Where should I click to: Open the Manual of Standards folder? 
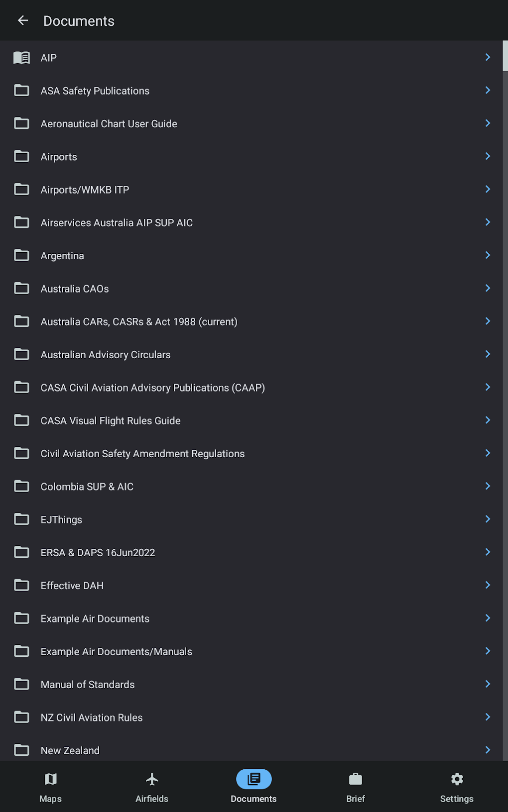point(88,685)
